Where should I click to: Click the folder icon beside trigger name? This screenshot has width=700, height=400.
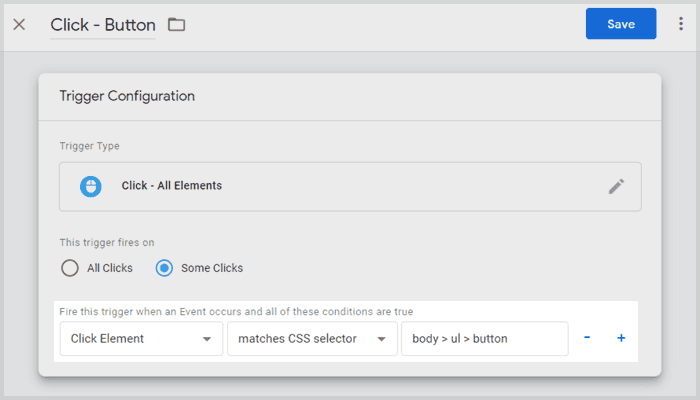(x=176, y=25)
